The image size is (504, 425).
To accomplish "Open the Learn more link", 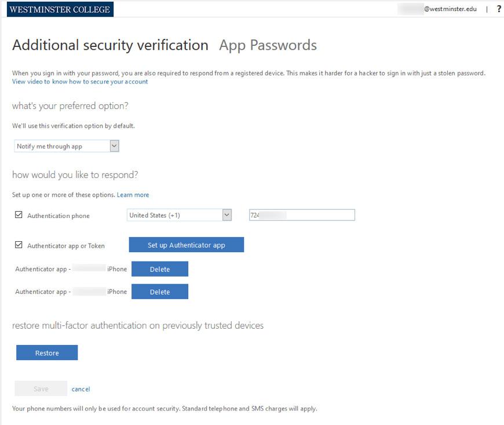I will pos(133,195).
